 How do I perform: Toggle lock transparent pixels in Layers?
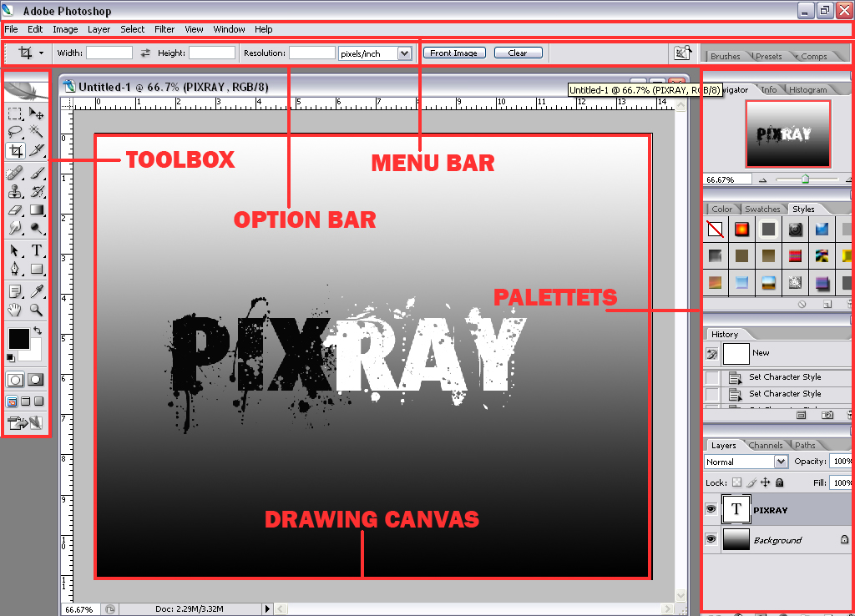click(736, 482)
